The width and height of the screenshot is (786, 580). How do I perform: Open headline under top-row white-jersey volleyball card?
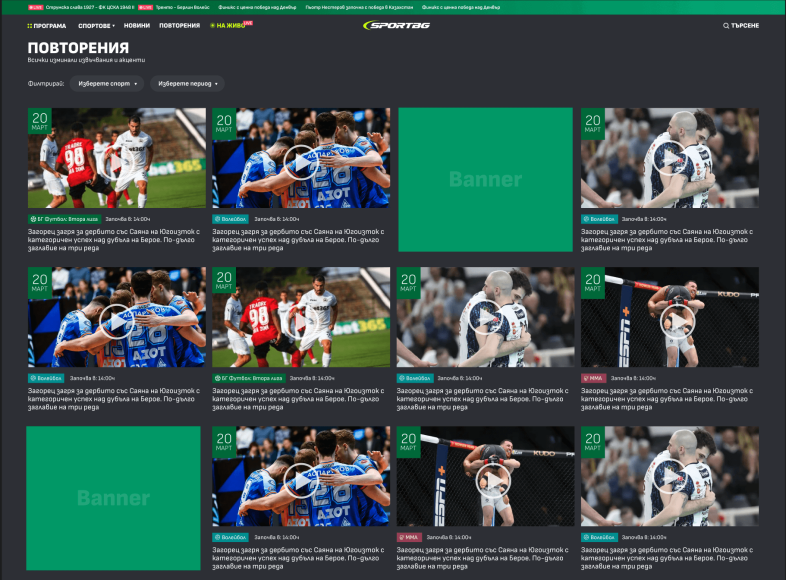[667, 240]
